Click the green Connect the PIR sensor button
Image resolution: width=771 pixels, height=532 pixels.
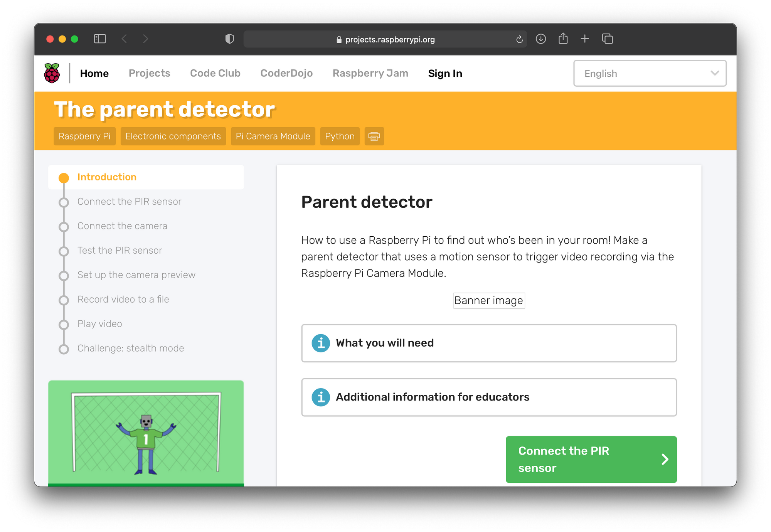coord(591,459)
